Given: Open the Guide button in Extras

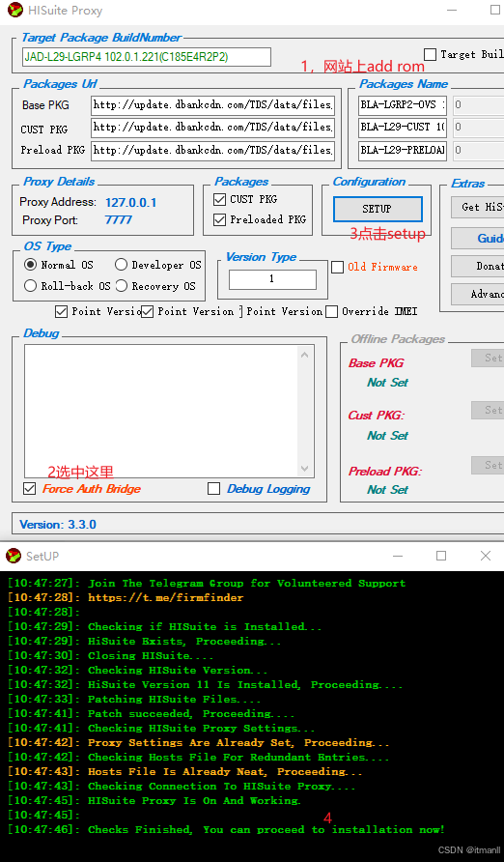Looking at the screenshot, I should pos(478,238).
